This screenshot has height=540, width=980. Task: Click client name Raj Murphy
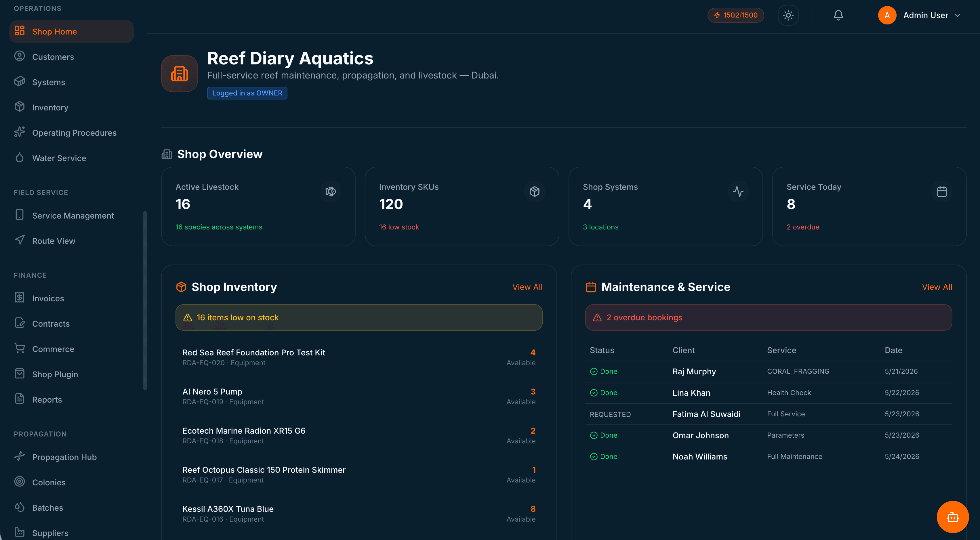pyautogui.click(x=694, y=372)
